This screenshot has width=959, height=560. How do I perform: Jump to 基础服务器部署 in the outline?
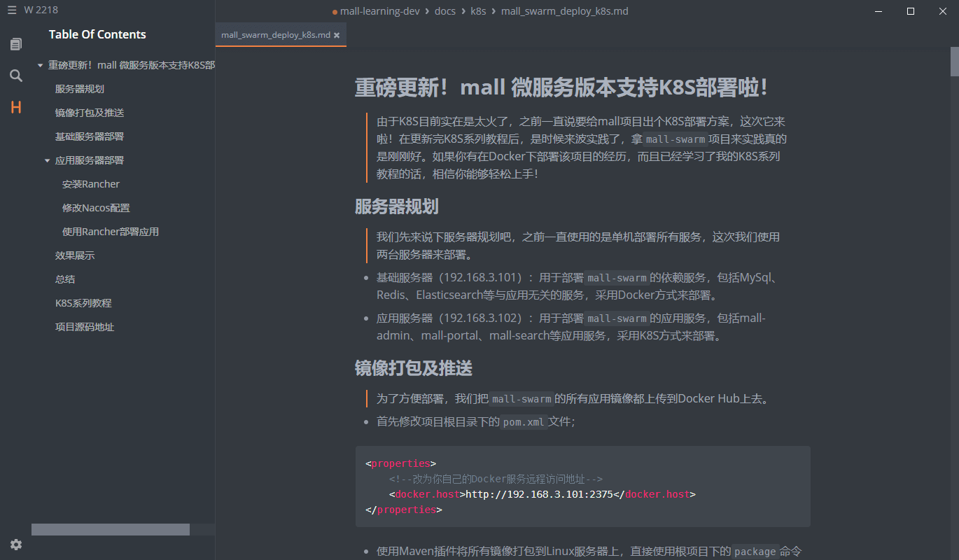pyautogui.click(x=90, y=136)
